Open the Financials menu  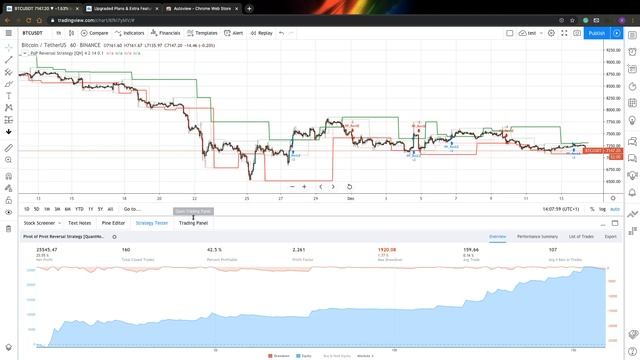(165, 33)
